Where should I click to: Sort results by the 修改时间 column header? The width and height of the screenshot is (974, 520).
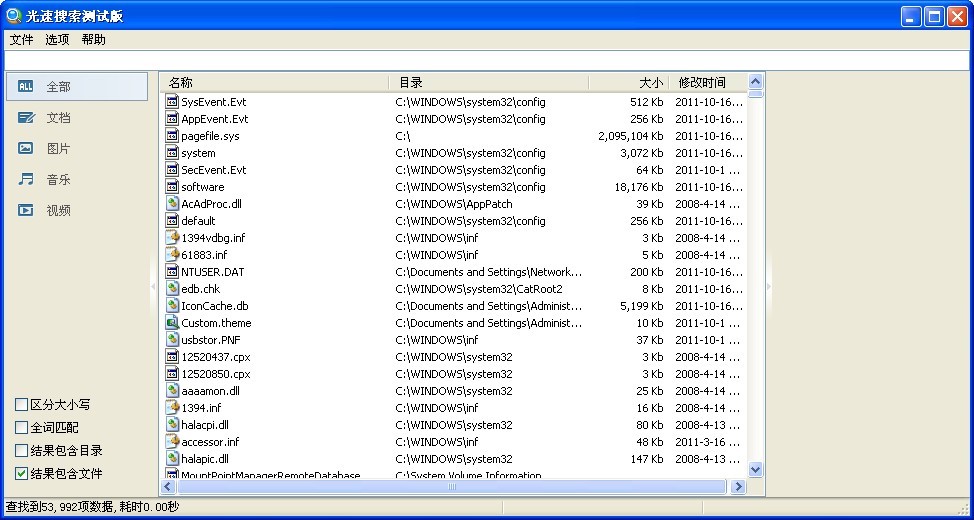point(702,83)
